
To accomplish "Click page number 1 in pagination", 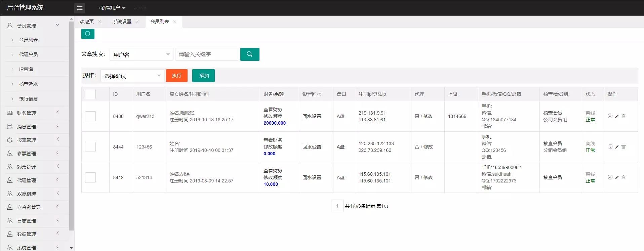I will coord(337,206).
